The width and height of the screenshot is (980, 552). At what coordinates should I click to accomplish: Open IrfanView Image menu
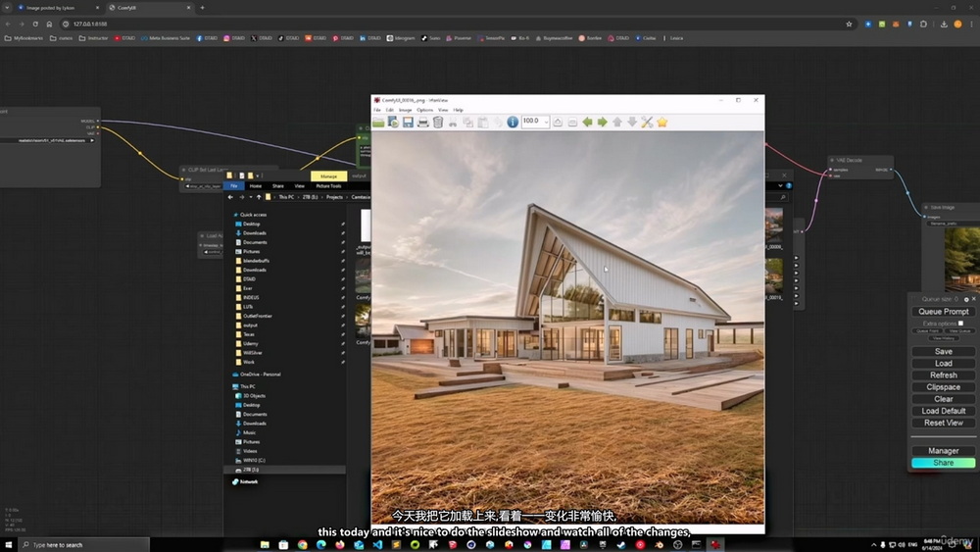405,110
